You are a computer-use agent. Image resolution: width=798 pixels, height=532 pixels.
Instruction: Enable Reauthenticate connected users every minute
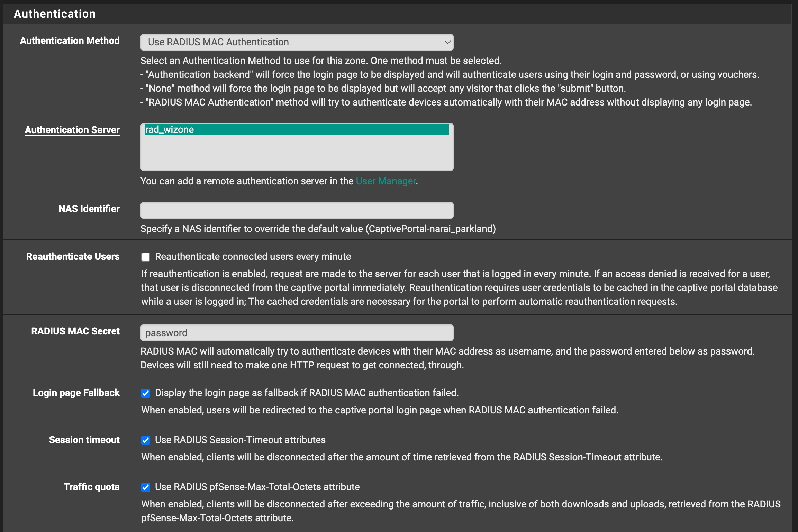pyautogui.click(x=145, y=257)
